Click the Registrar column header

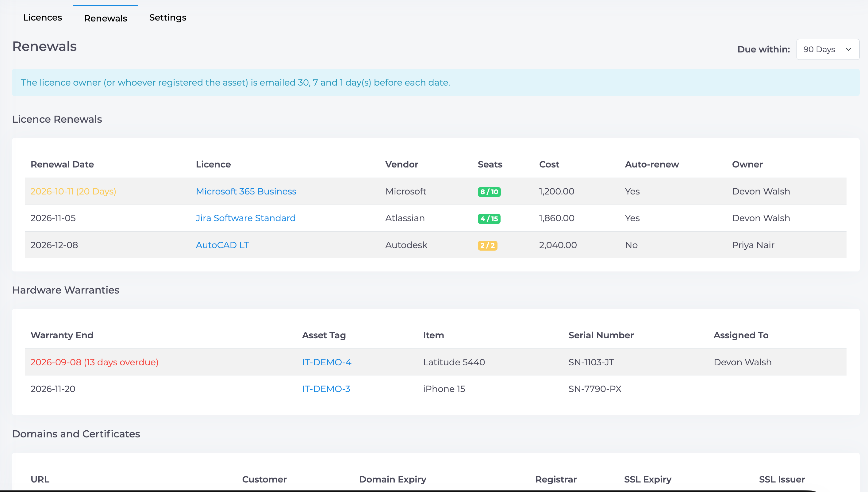click(556, 479)
